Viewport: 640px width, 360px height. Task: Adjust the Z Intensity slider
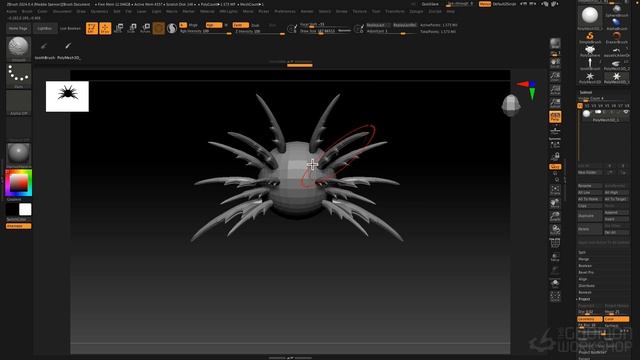click(x=259, y=32)
